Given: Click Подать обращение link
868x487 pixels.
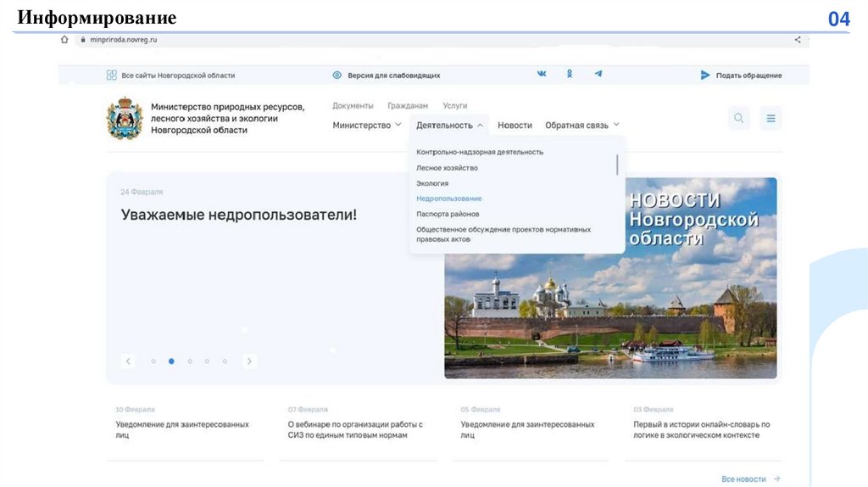Looking at the screenshot, I should (x=749, y=76).
